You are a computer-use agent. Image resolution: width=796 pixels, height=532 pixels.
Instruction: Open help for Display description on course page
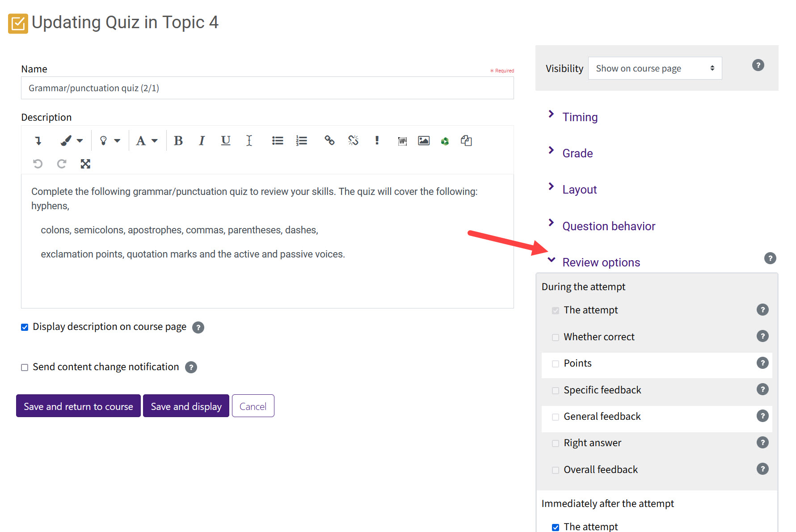pos(198,327)
